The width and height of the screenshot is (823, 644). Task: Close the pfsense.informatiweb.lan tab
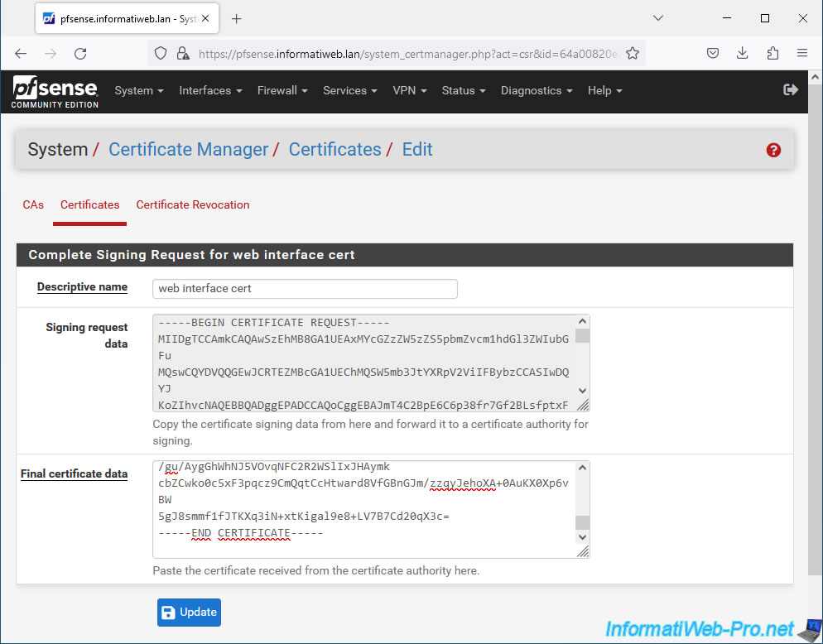[x=205, y=18]
